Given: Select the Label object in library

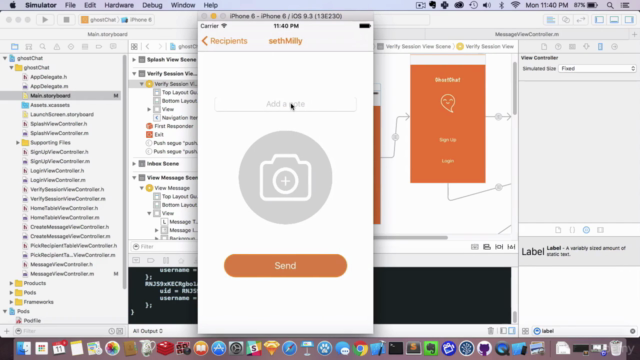Looking at the screenshot, I should tap(579, 251).
